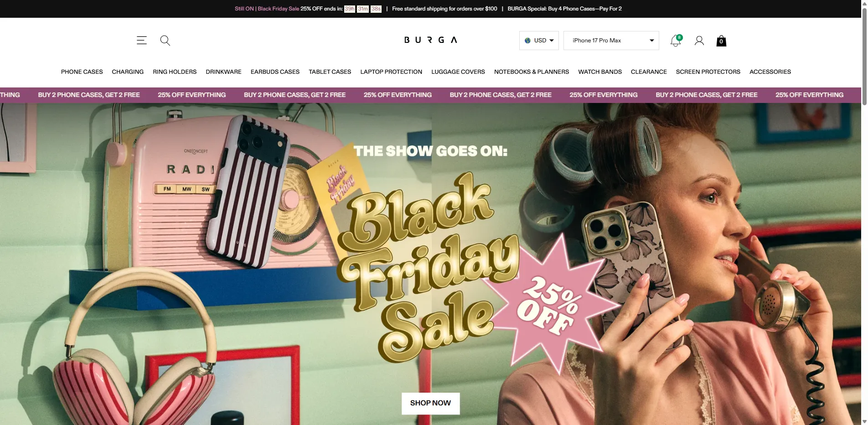This screenshot has height=425, width=868.
Task: Open the user account icon
Action: pos(699,41)
